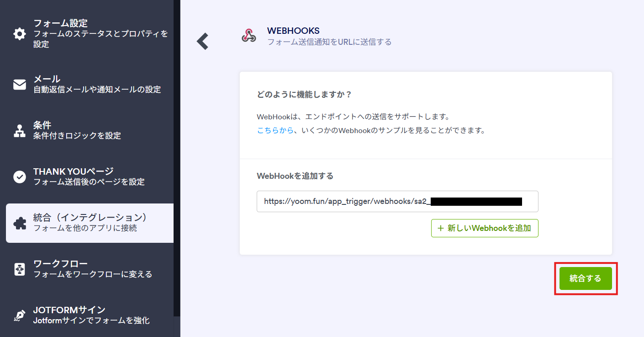Select 条件 conditional logic menu
Screen dimensions: 644x337
click(90, 131)
